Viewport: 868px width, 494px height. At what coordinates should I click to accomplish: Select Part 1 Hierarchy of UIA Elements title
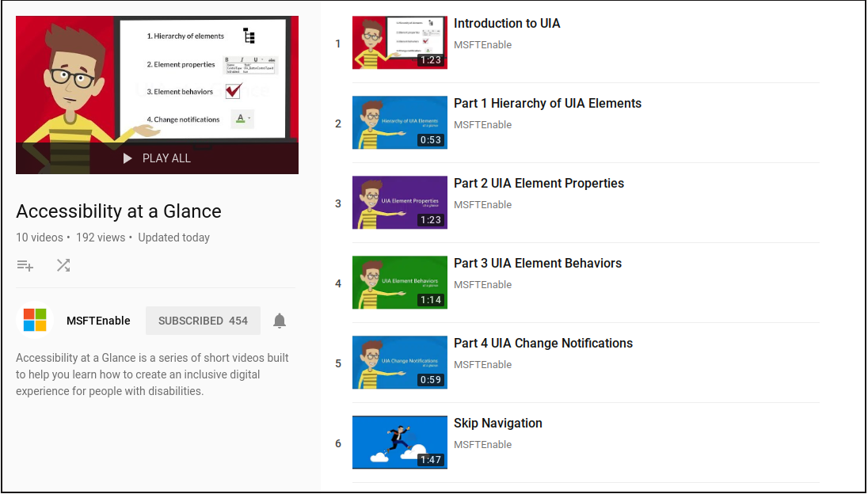[547, 104]
